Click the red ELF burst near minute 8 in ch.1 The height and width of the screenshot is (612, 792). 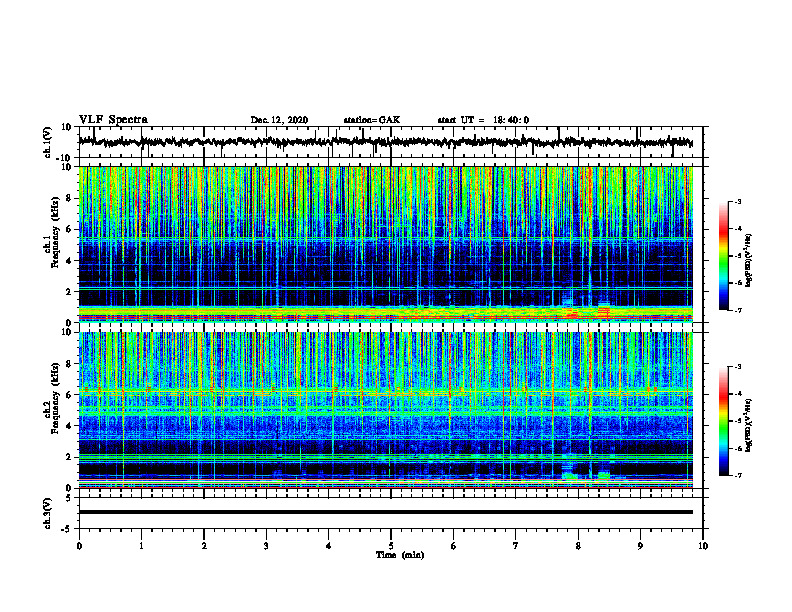coord(571,314)
